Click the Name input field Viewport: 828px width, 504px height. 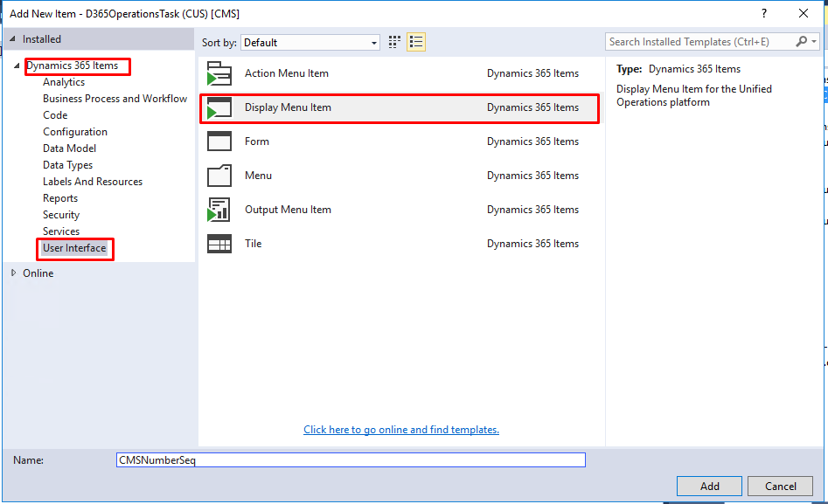click(x=351, y=460)
